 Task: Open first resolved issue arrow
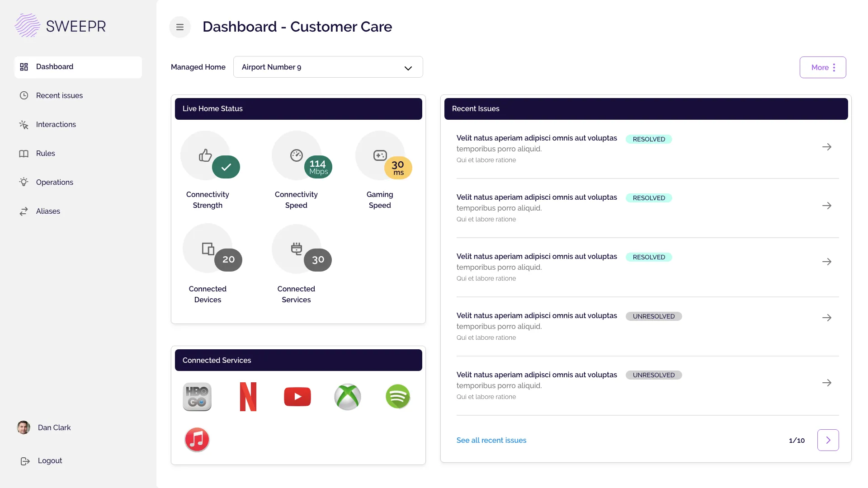826,147
